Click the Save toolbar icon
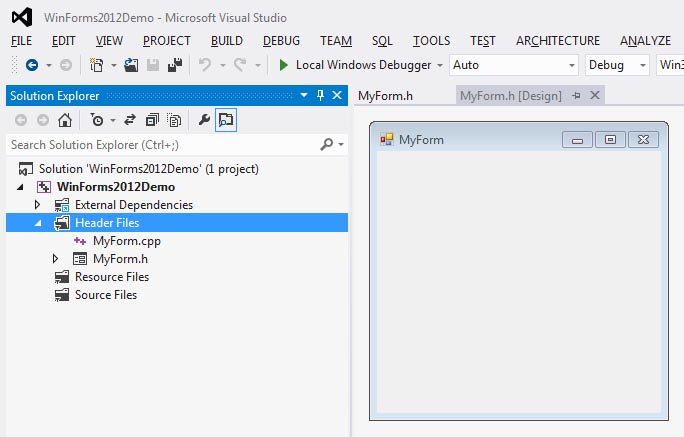 pyautogui.click(x=153, y=65)
